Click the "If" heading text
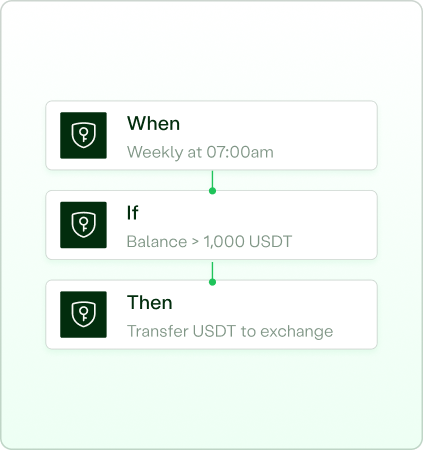Screen dimensions: 423x450 132,213
